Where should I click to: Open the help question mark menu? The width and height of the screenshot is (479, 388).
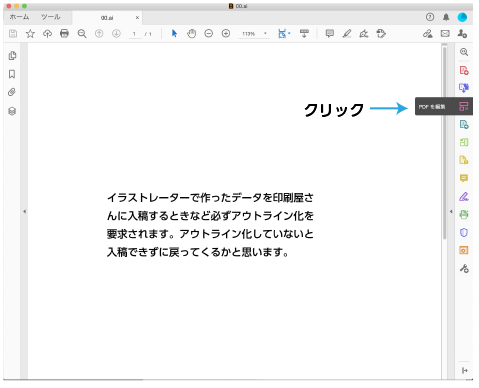point(430,17)
